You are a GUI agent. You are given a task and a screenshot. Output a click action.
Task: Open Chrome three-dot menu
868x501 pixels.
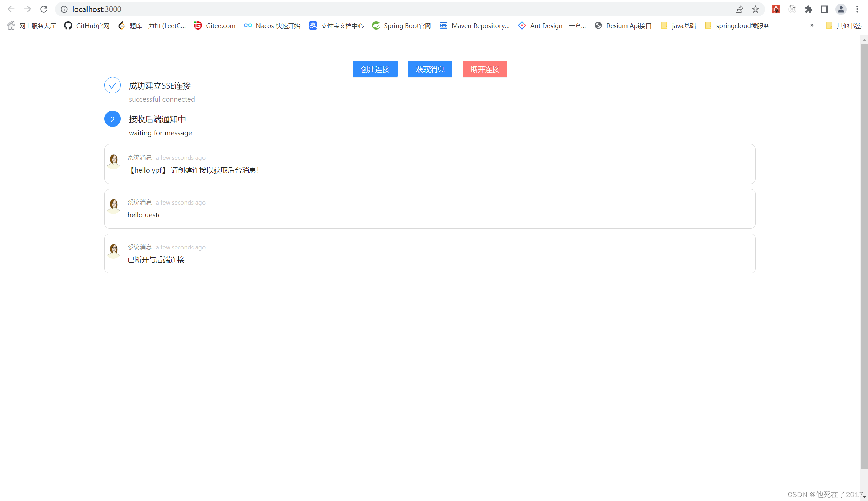pos(857,9)
